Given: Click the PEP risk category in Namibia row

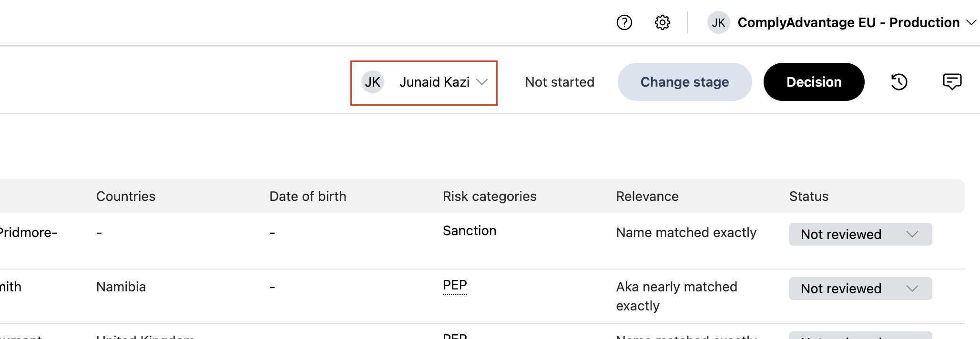Looking at the screenshot, I should coord(455,285).
